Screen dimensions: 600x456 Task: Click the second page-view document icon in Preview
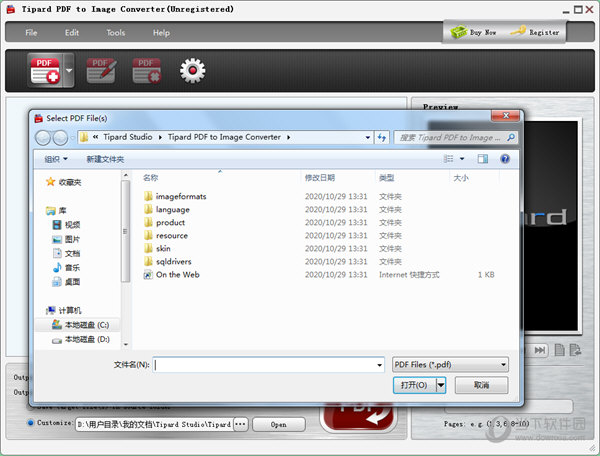(575, 350)
